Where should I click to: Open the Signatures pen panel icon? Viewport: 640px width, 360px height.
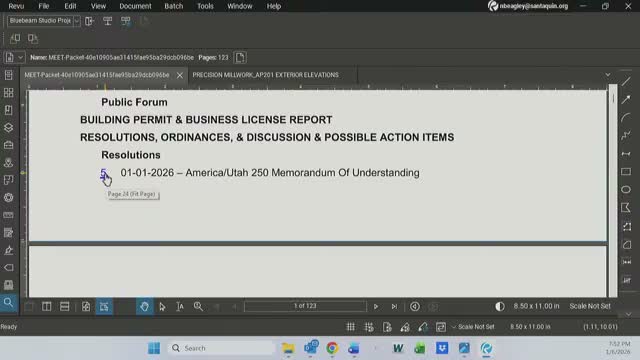click(8, 250)
